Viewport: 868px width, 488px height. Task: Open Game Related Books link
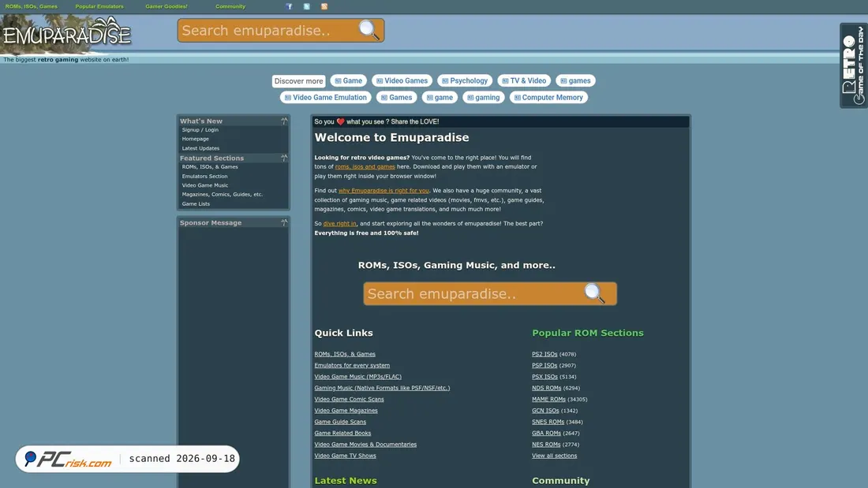pyautogui.click(x=342, y=434)
